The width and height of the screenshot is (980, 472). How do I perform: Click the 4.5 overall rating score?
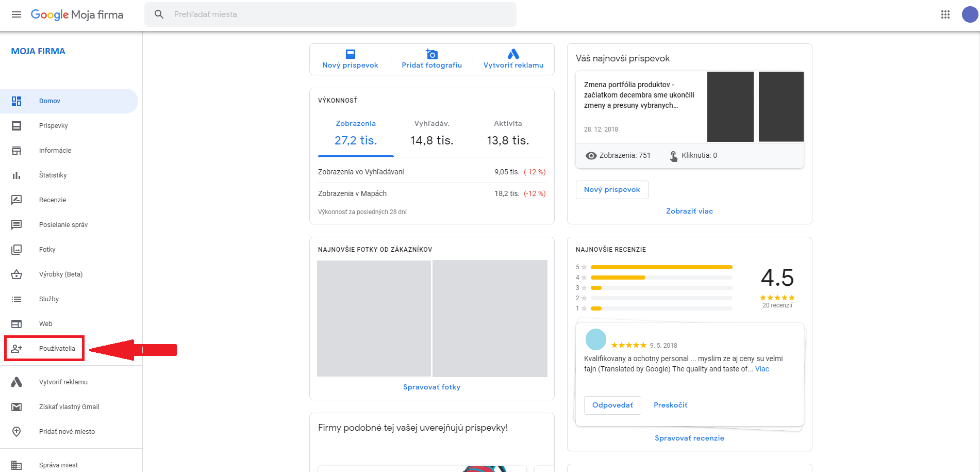(x=777, y=278)
